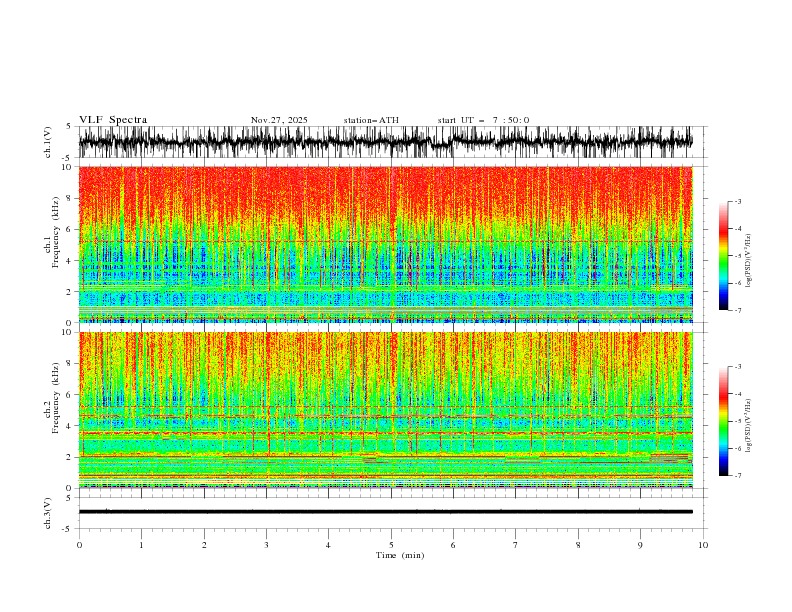Click the "-5" value on ch.1 colorbar

[x=737, y=256]
